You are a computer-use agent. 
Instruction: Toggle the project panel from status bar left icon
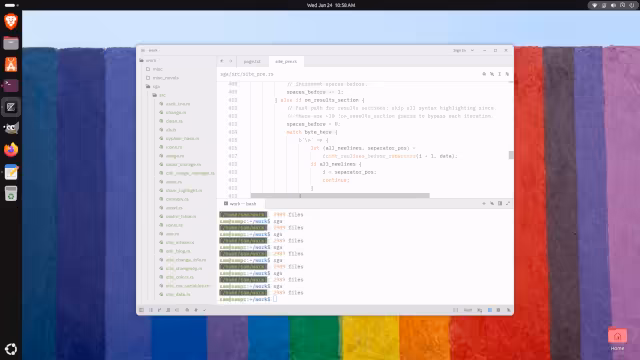(142, 310)
